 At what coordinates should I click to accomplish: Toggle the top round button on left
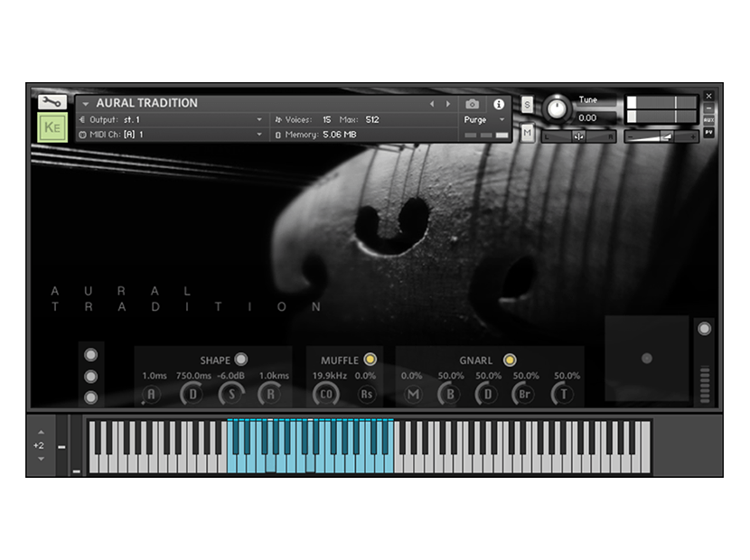tap(91, 355)
